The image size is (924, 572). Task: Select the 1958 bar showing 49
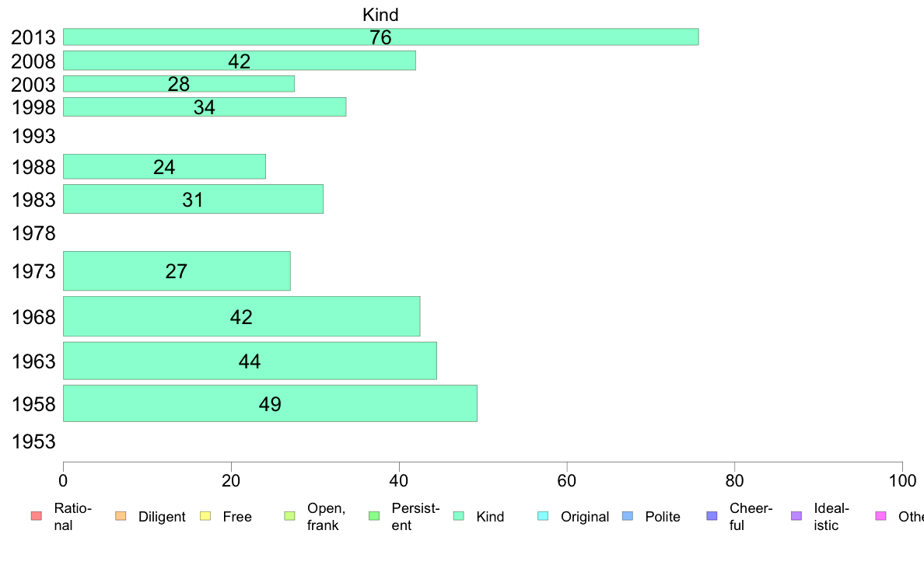[270, 403]
